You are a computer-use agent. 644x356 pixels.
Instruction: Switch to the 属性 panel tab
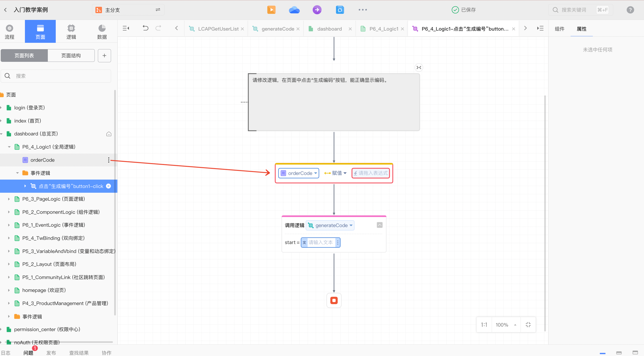click(x=581, y=29)
